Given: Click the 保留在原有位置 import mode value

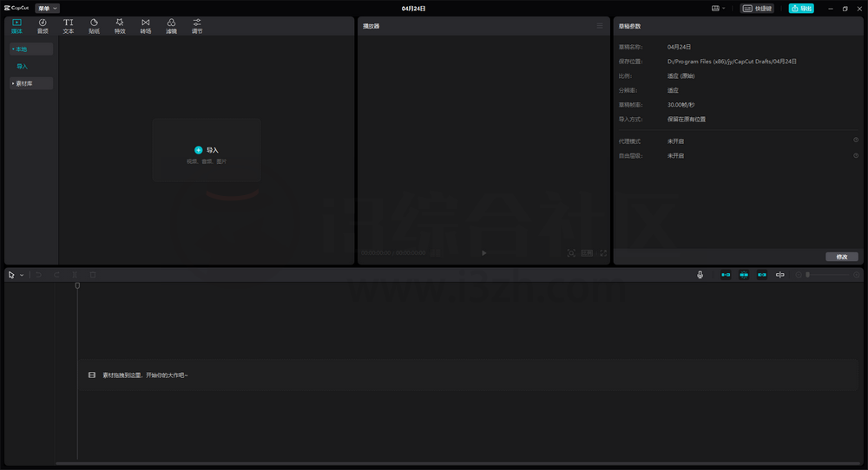Looking at the screenshot, I should click(687, 119).
